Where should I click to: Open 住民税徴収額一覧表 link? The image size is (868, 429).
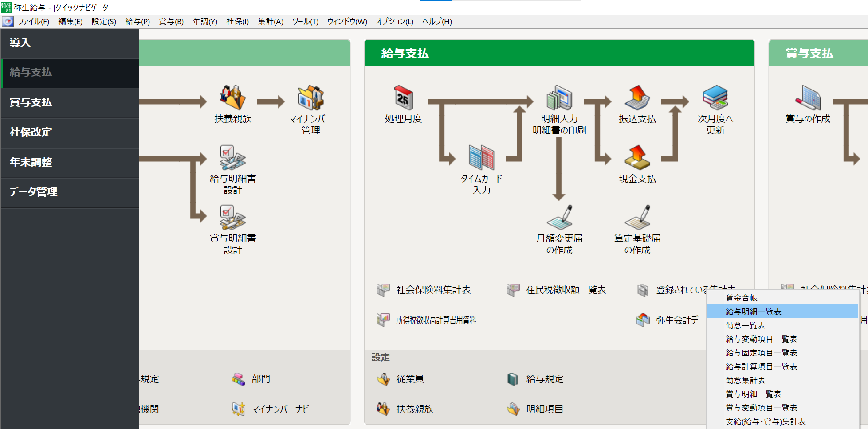point(566,290)
